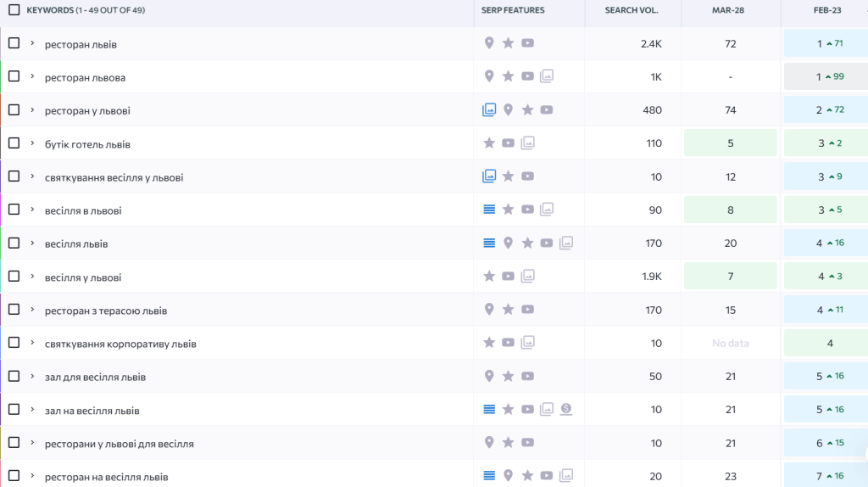This screenshot has height=487, width=868.
Task: Click images icon for святкування корпоративу львів
Action: (528, 343)
